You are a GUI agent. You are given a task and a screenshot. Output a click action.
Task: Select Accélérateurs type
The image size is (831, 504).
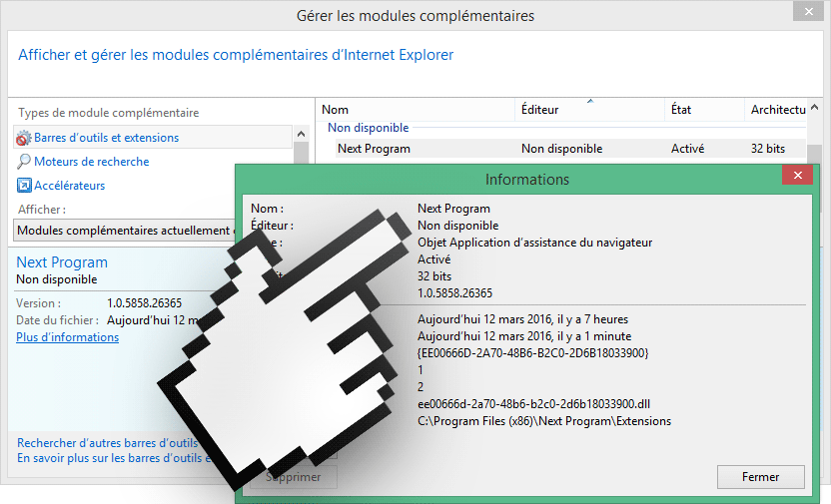pos(70,186)
